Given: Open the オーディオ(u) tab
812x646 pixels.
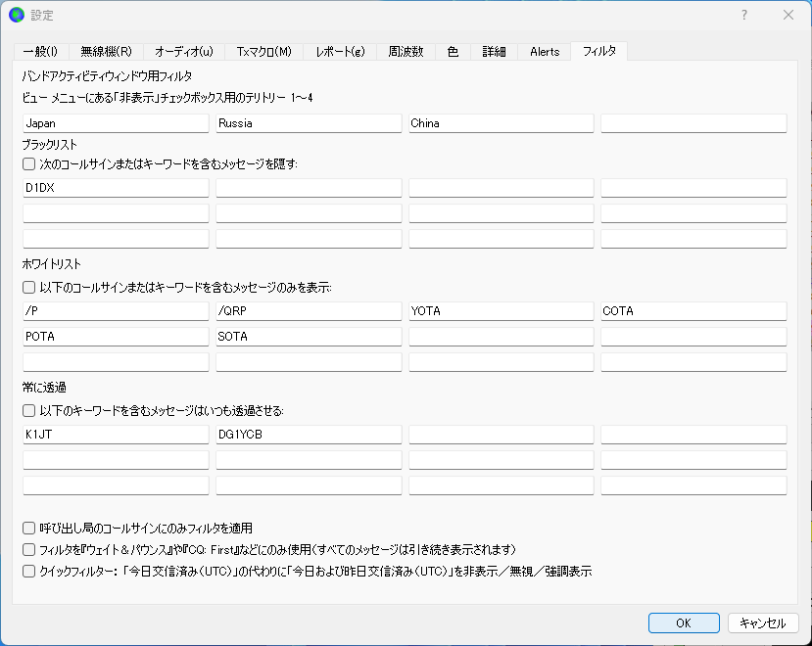Looking at the screenshot, I should [184, 52].
